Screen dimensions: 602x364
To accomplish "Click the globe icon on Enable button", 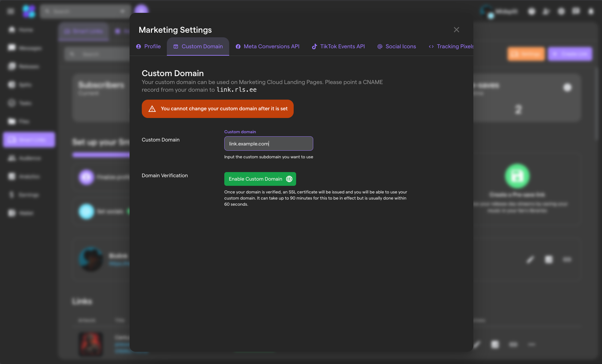I will [289, 179].
